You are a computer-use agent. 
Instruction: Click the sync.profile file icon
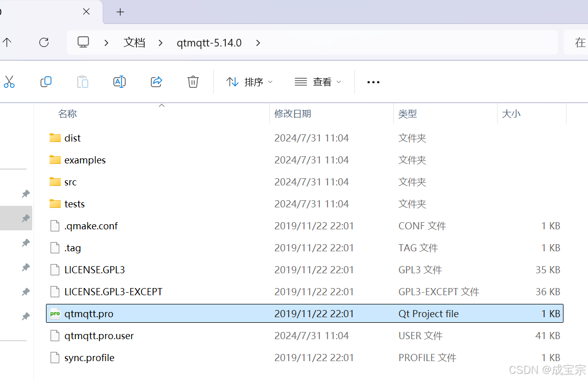(55, 358)
